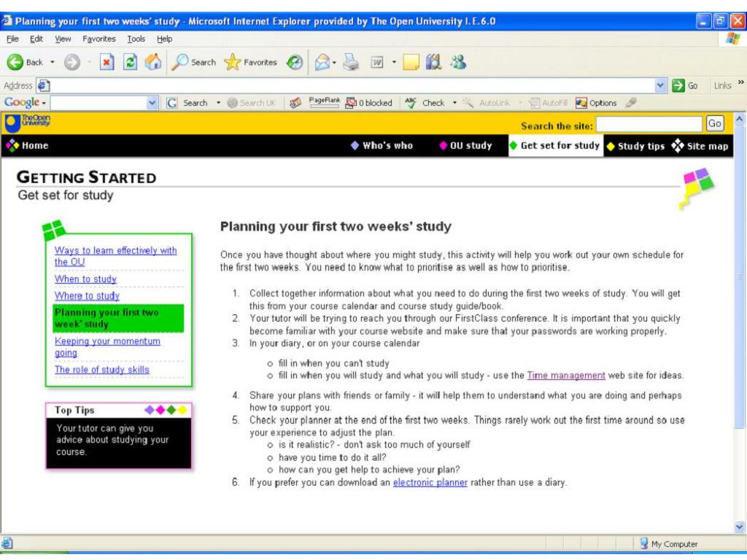The height and width of the screenshot is (560, 747).
Task: Click the PageRank indicator
Action: (324, 102)
